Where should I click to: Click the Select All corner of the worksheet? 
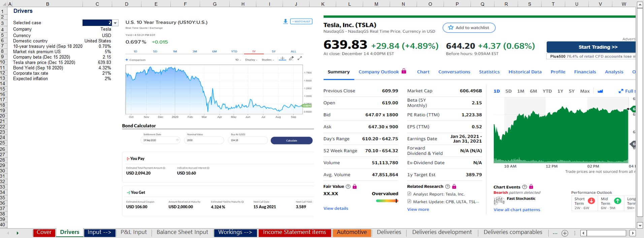pyautogui.click(x=3, y=4)
